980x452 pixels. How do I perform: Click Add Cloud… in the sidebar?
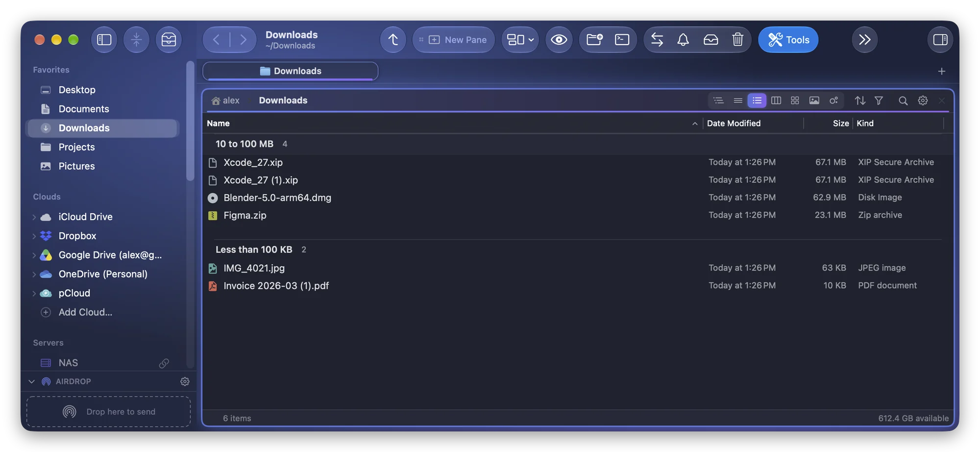point(85,312)
